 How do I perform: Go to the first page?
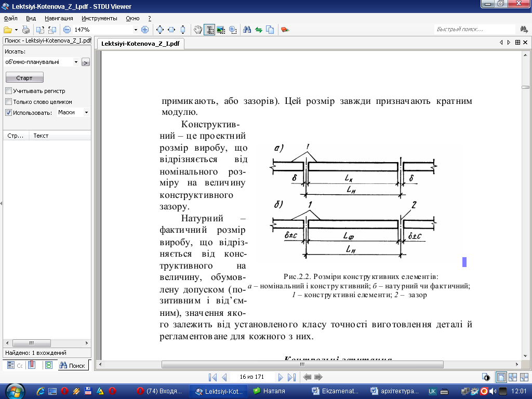pos(212,377)
